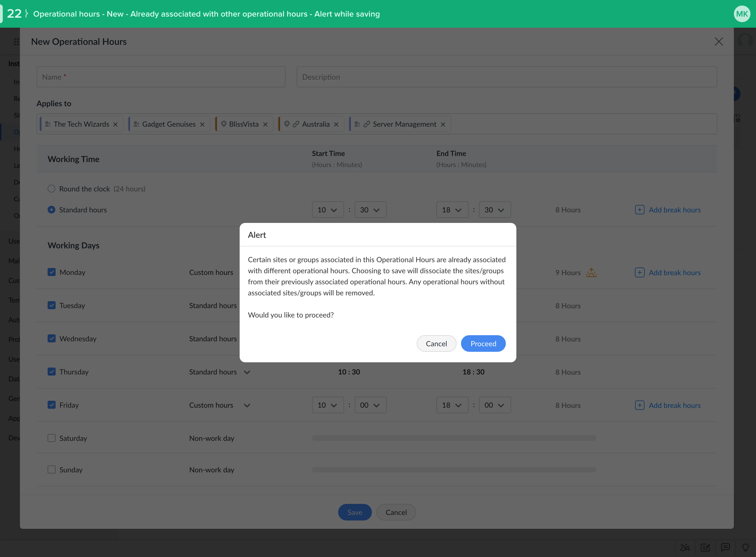Image resolution: width=756 pixels, height=557 pixels.
Task: Uncheck the Friday checkbox
Action: [52, 405]
